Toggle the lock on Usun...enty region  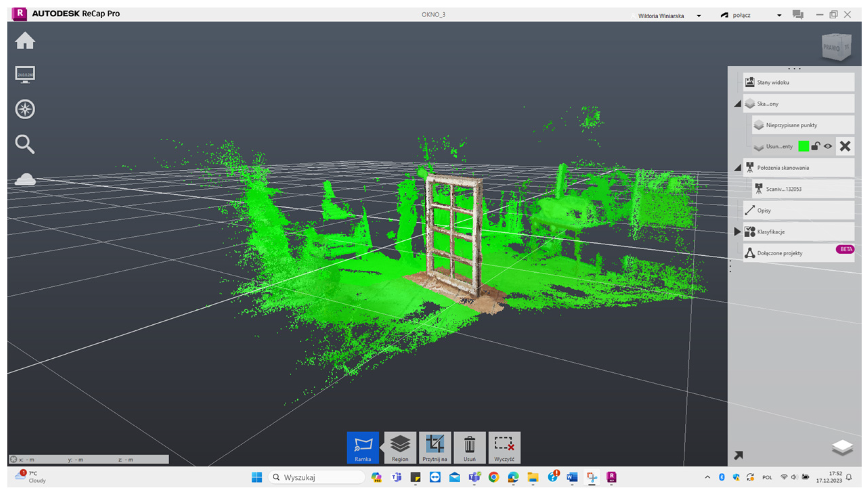(815, 146)
